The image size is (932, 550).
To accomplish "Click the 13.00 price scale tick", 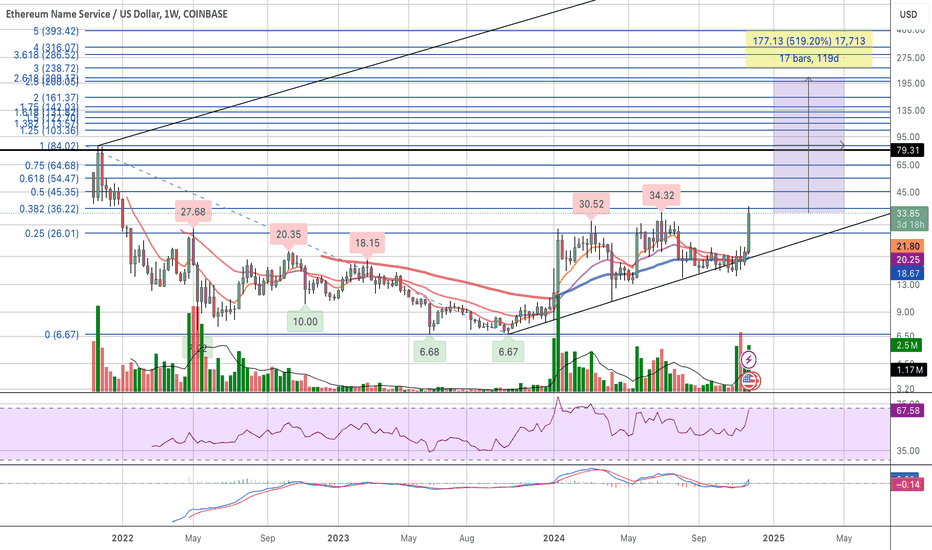I will pos(908,285).
